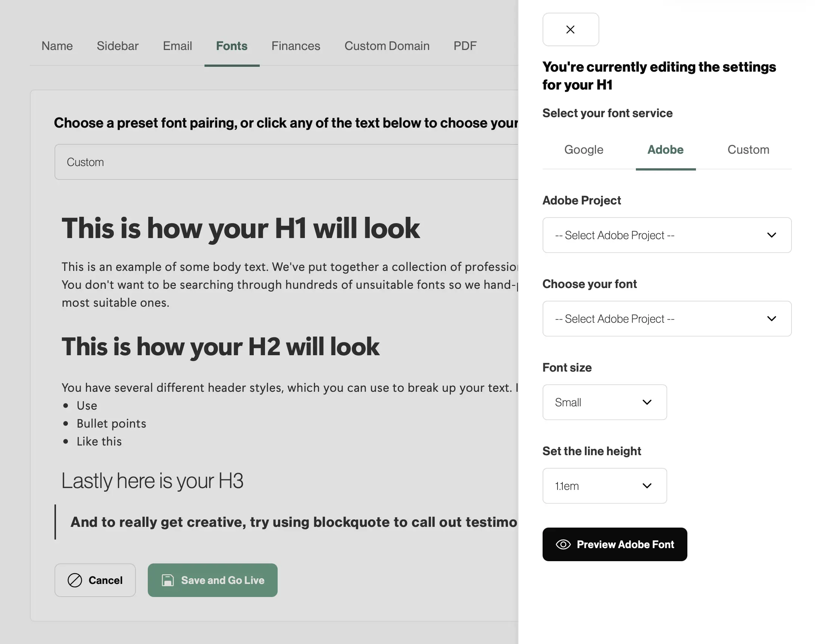Screen dimensions: 815x644
Task: Expand the Adobe Project dropdown chevron
Action: pyautogui.click(x=772, y=235)
